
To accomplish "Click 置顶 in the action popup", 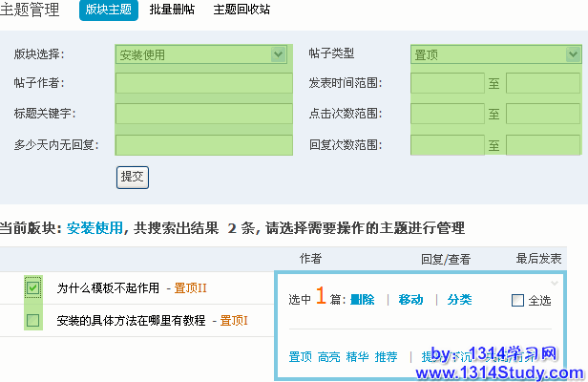I will tap(300, 356).
